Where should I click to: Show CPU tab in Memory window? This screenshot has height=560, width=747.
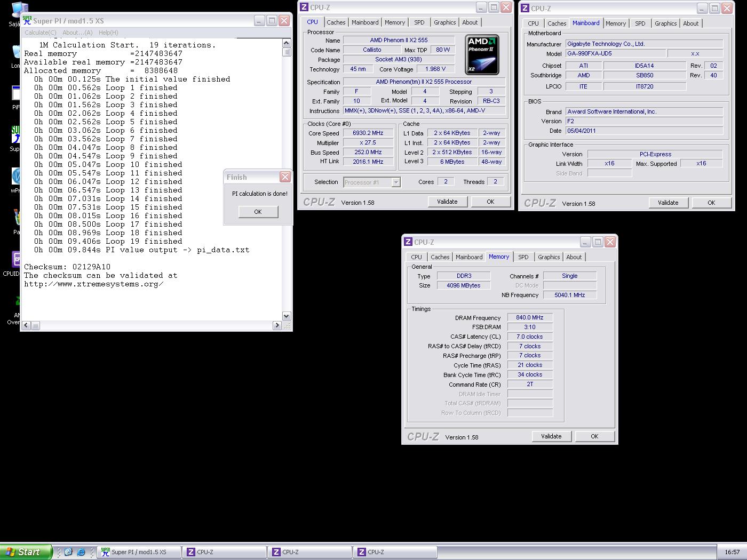pos(417,257)
